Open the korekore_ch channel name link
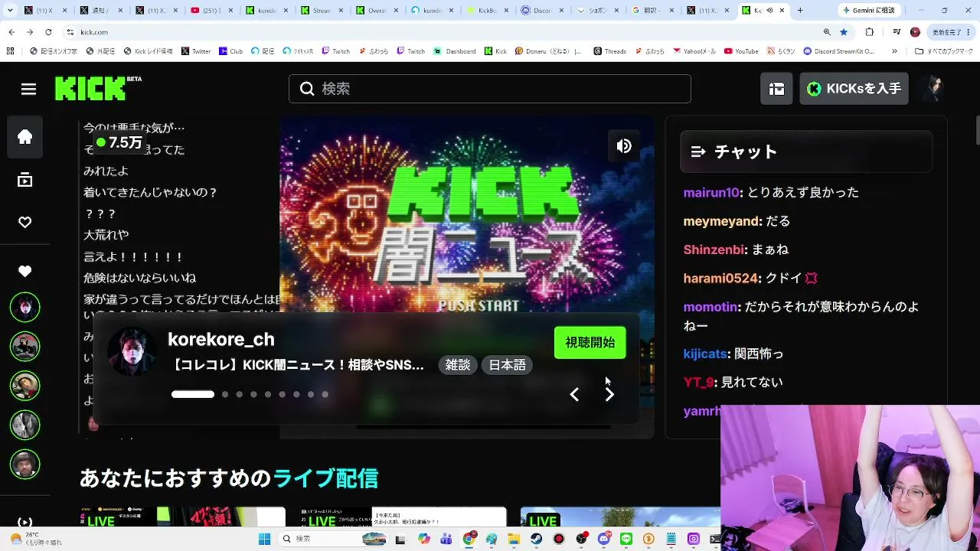Image resolution: width=980 pixels, height=551 pixels. click(220, 339)
